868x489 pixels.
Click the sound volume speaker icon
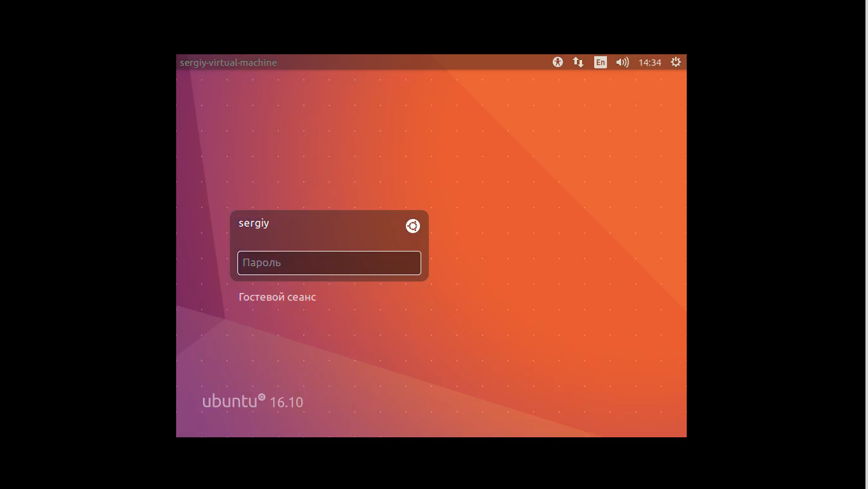point(622,62)
